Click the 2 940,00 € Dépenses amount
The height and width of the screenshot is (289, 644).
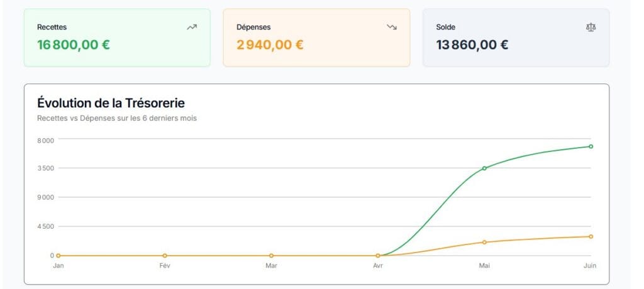270,45
